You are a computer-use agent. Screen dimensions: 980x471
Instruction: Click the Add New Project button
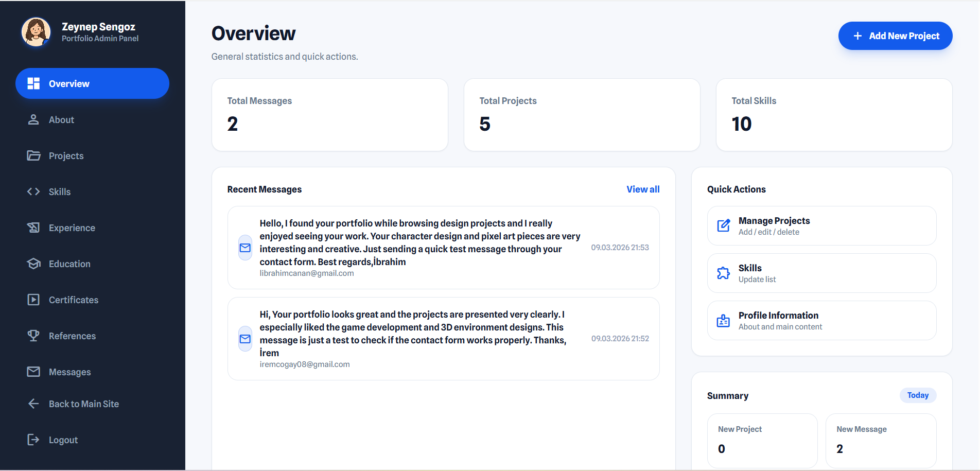pyautogui.click(x=895, y=36)
